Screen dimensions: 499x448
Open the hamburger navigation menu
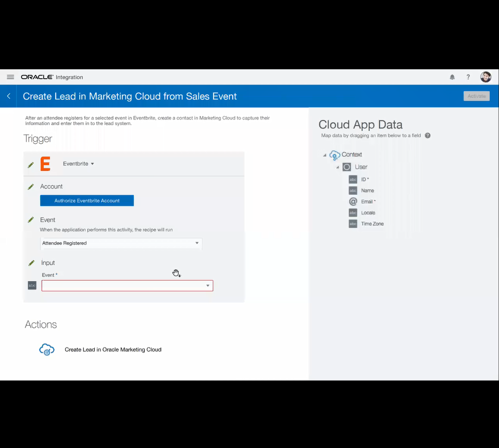[10, 77]
